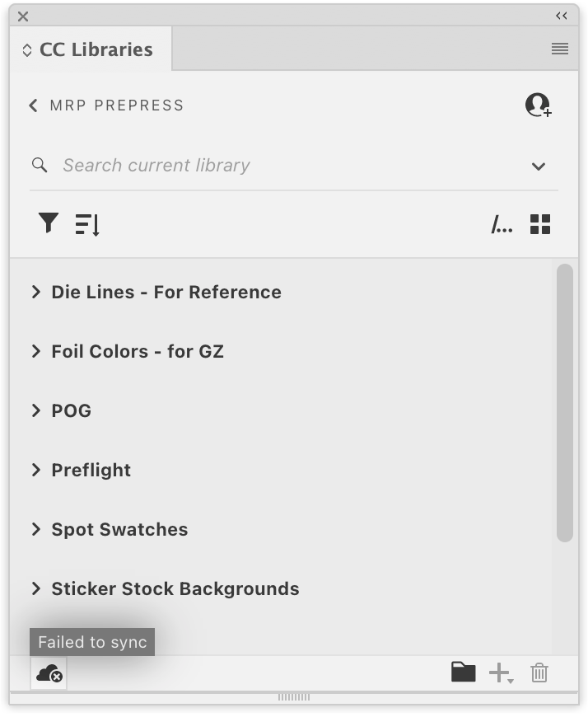Expand the Die Lines - For Reference group
Image resolution: width=588 pixels, height=717 pixels.
tap(35, 292)
